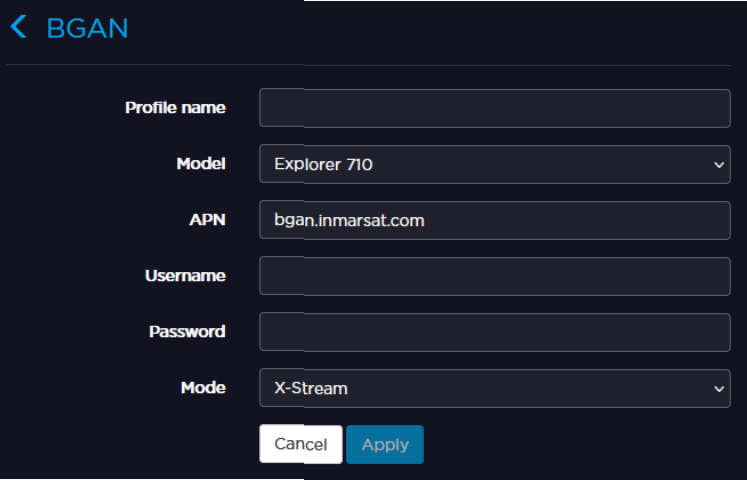Click the BGAN page title
This screenshot has width=747, height=480.
87,27
